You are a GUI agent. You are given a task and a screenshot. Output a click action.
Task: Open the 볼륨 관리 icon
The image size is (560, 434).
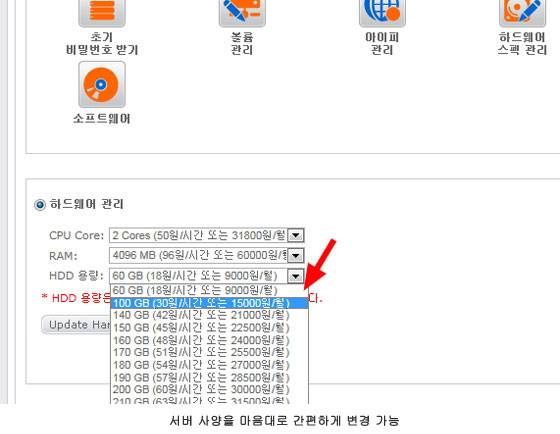pyautogui.click(x=242, y=13)
